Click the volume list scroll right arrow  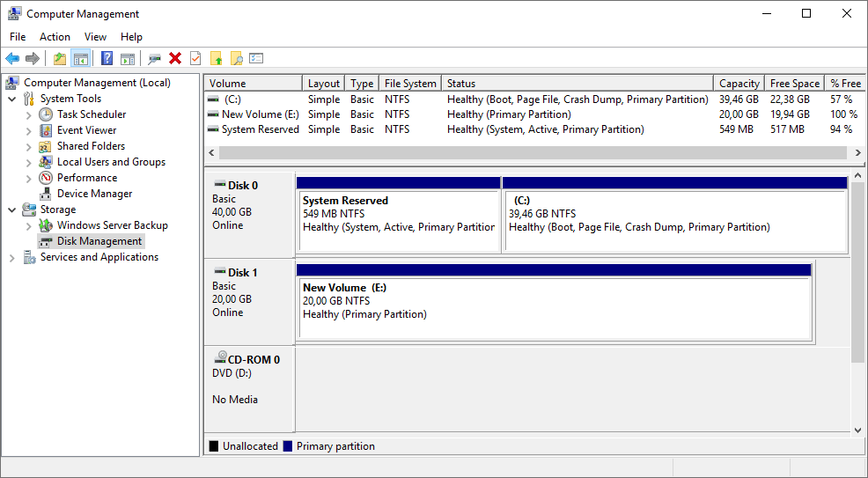(857, 152)
